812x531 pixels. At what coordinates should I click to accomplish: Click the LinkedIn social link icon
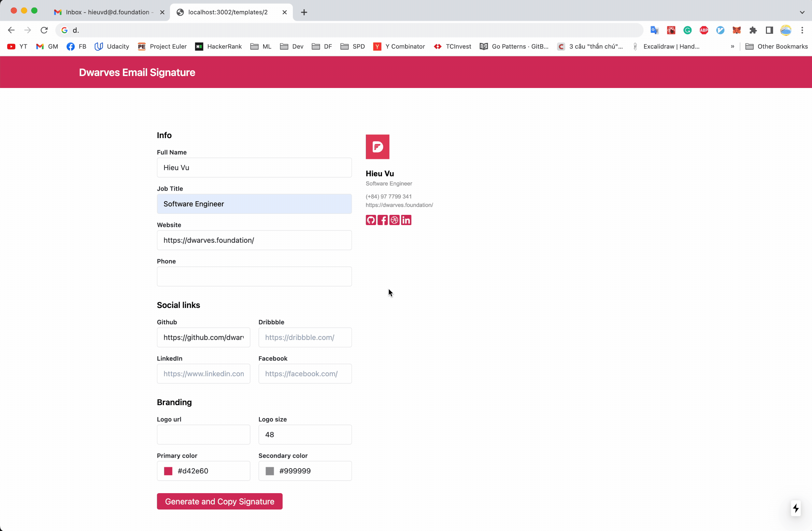click(x=406, y=220)
